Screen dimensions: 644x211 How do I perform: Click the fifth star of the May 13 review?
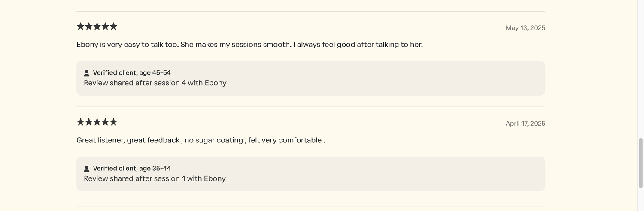click(113, 27)
